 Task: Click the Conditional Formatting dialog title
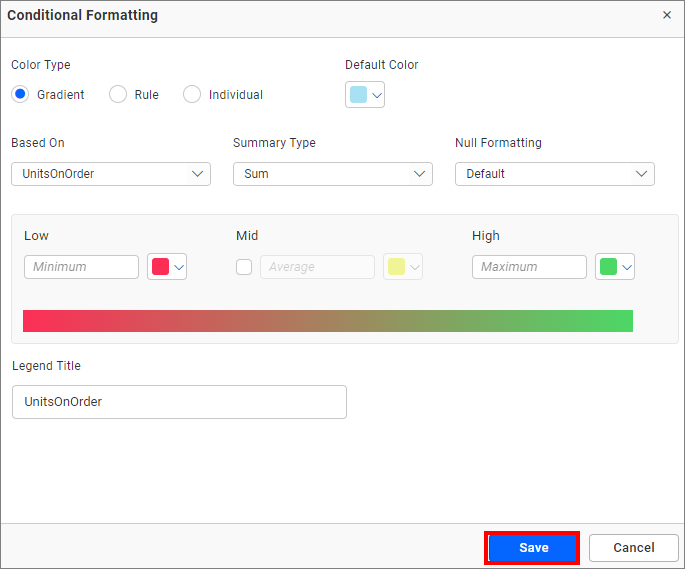tap(83, 16)
